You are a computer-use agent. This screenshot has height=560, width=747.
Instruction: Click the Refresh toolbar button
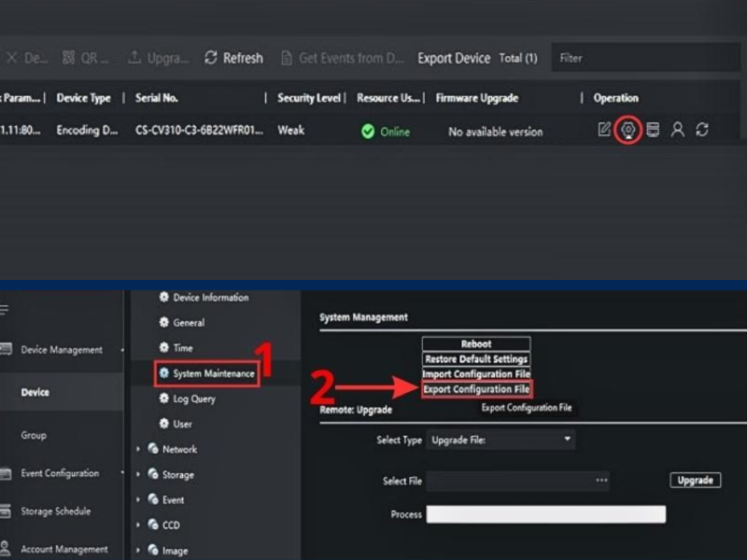(x=234, y=58)
